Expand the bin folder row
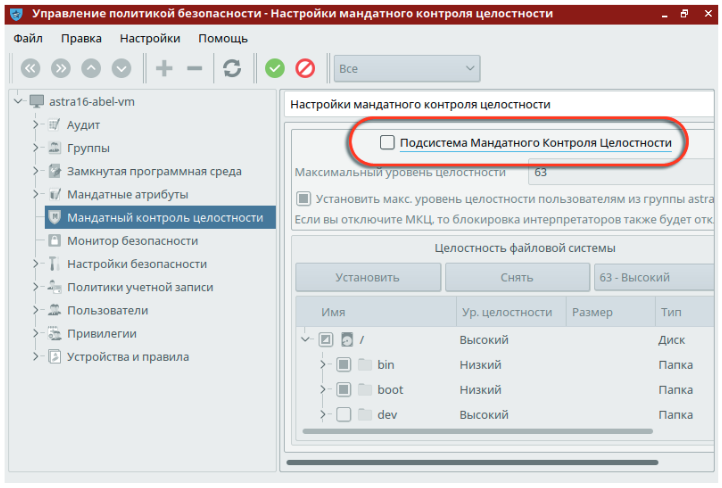The height and width of the screenshot is (488, 722). point(323,365)
